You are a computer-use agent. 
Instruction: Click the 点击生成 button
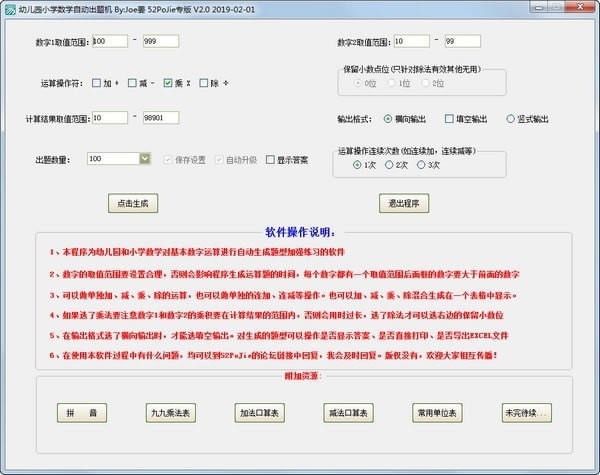[x=133, y=203]
